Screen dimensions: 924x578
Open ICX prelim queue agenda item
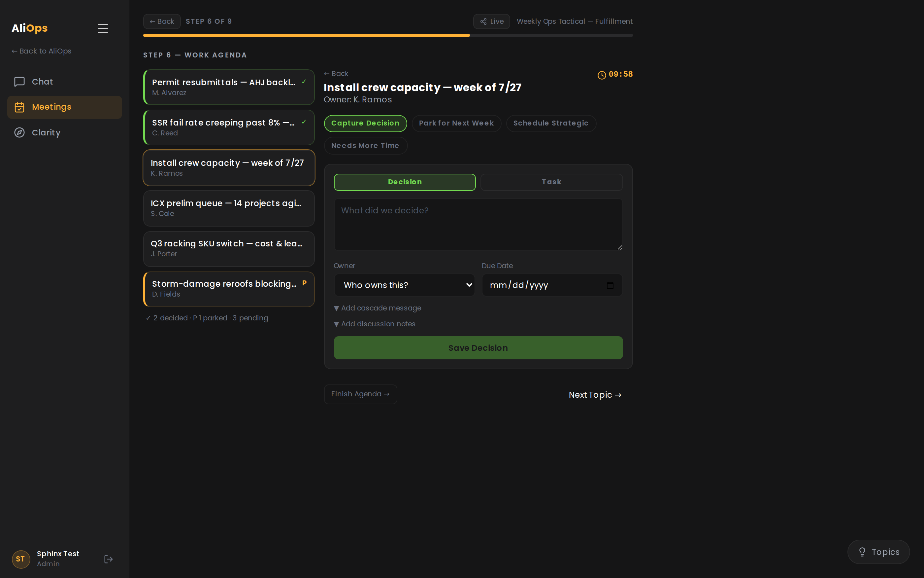pos(229,208)
